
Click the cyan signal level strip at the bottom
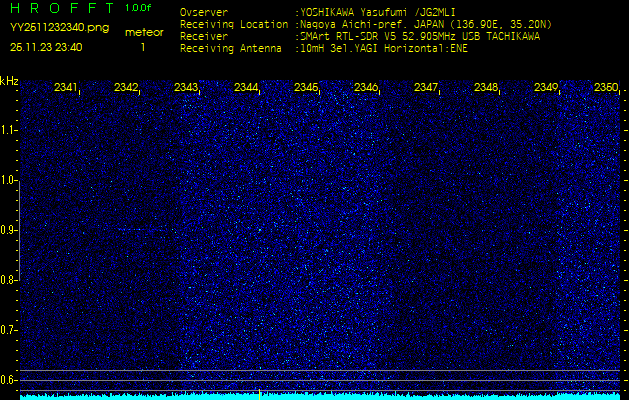(x=320, y=397)
